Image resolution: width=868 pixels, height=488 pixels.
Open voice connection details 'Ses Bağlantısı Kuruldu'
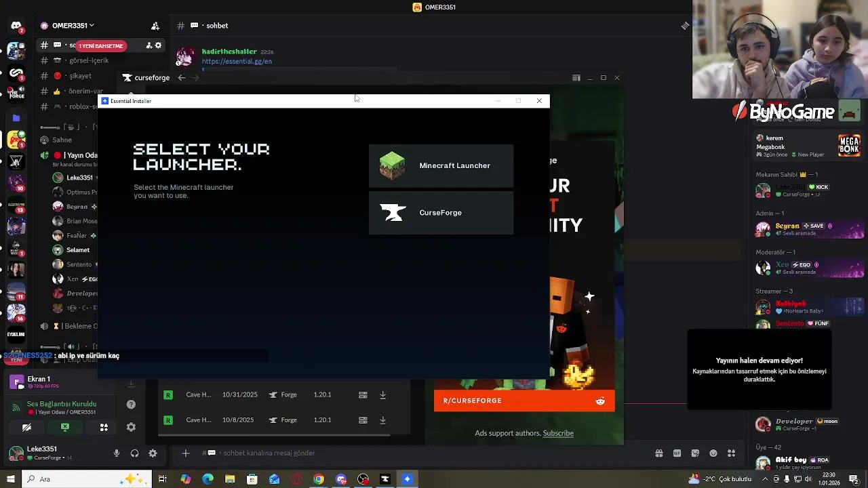click(62, 404)
